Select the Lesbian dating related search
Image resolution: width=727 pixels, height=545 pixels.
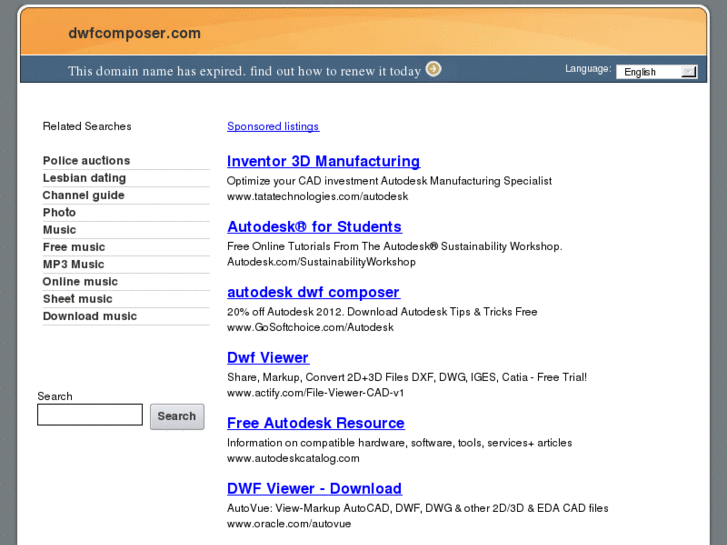point(84,178)
